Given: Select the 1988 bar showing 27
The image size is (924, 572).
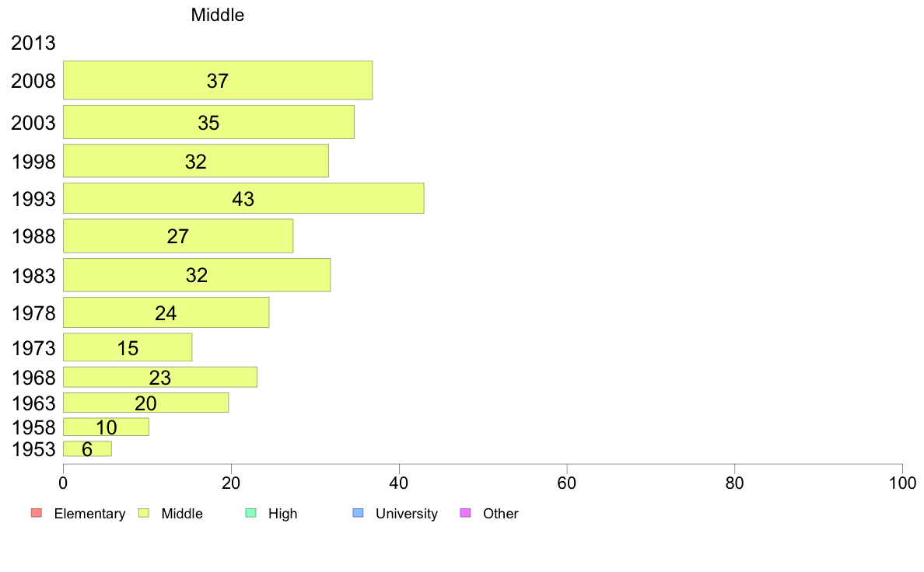Looking at the screenshot, I should click(178, 236).
